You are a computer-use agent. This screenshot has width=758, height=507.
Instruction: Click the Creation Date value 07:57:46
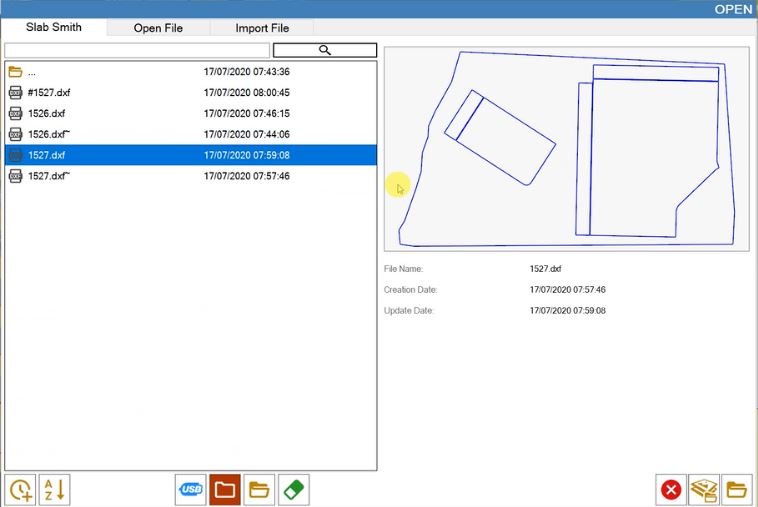point(568,290)
